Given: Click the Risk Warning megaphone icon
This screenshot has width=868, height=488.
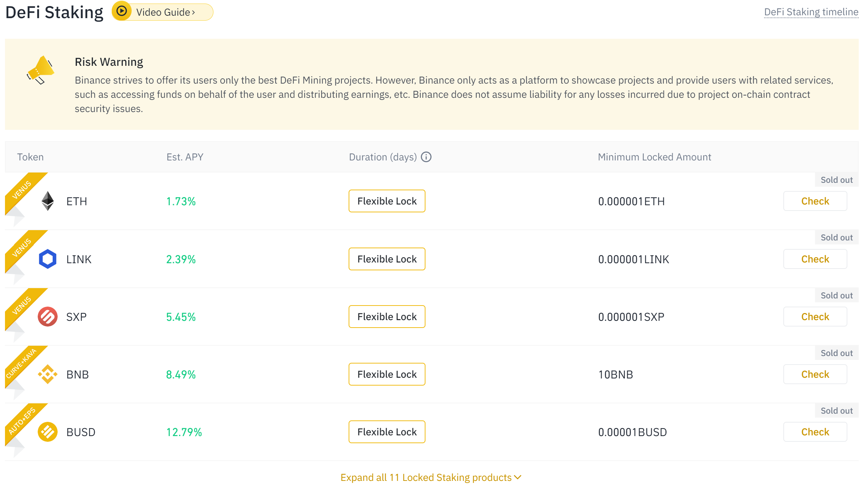Looking at the screenshot, I should [x=41, y=70].
